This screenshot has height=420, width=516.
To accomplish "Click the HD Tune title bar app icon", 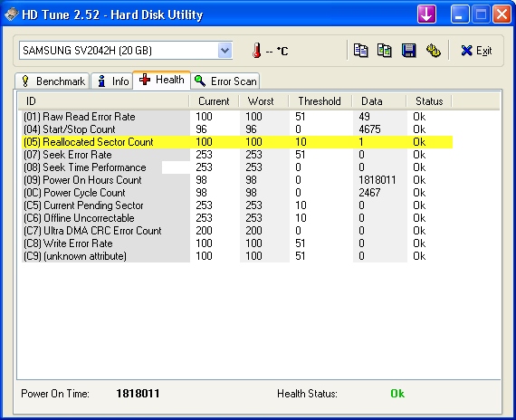I will coord(12,14).
